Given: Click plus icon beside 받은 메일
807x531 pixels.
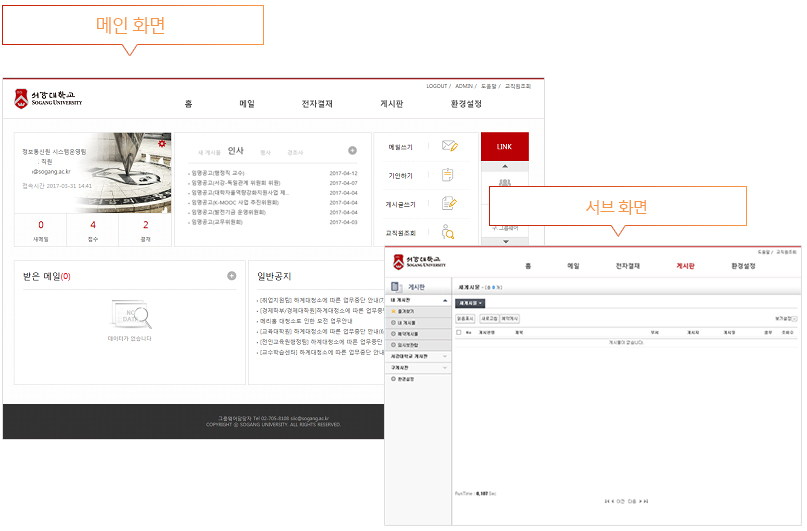Looking at the screenshot, I should (232, 276).
